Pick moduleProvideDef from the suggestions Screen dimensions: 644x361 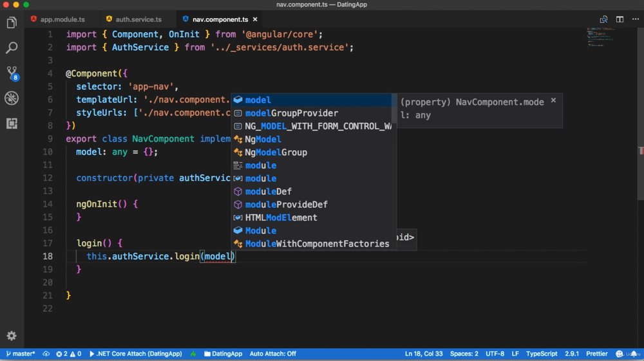(x=311, y=205)
